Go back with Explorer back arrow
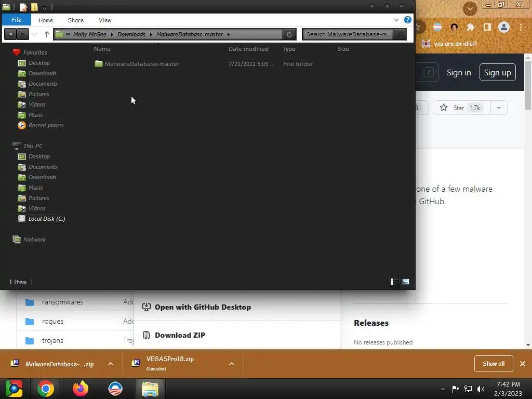Viewport: 532px width, 399px height. point(10,34)
